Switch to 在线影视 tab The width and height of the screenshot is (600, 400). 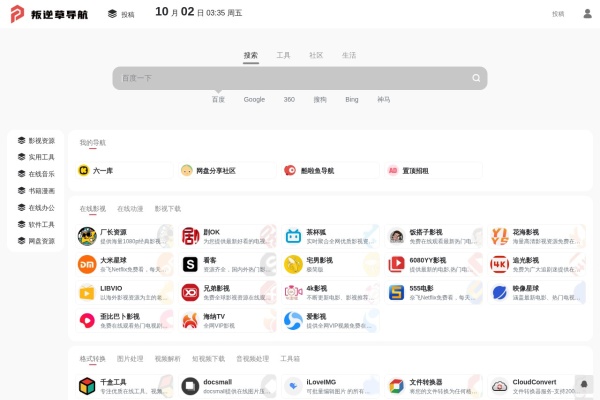pyautogui.click(x=93, y=209)
